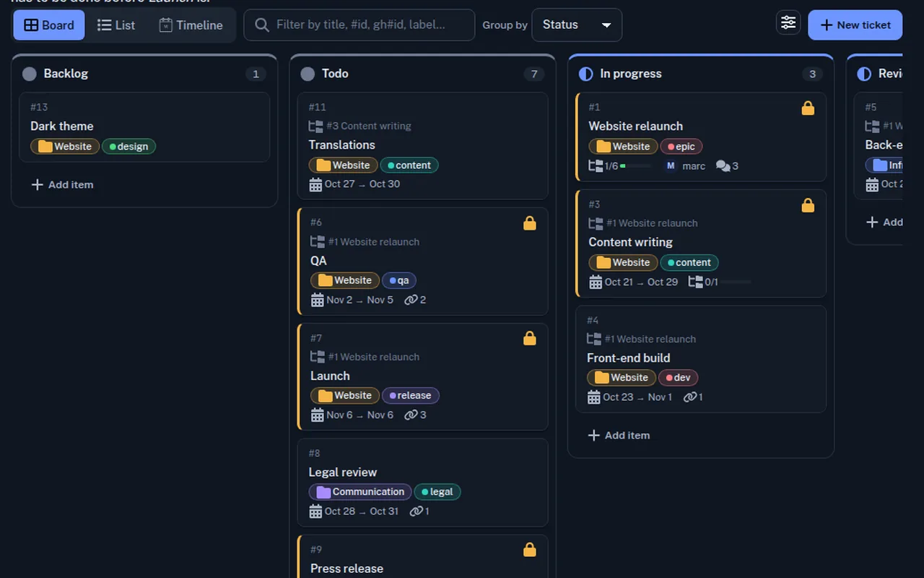Add item to Backlog column

tap(62, 184)
